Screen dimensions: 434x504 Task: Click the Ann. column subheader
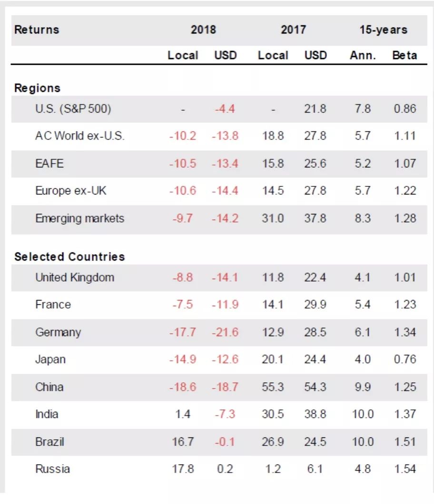pos(363,55)
